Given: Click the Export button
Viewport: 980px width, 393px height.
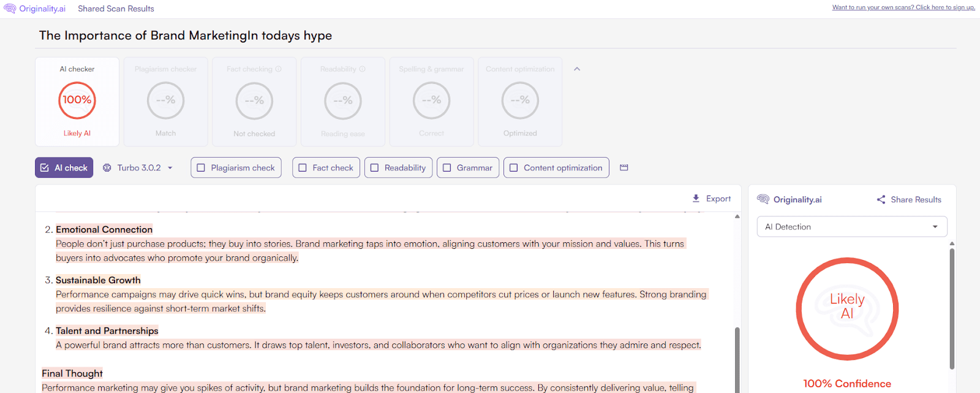Looking at the screenshot, I should (x=711, y=199).
